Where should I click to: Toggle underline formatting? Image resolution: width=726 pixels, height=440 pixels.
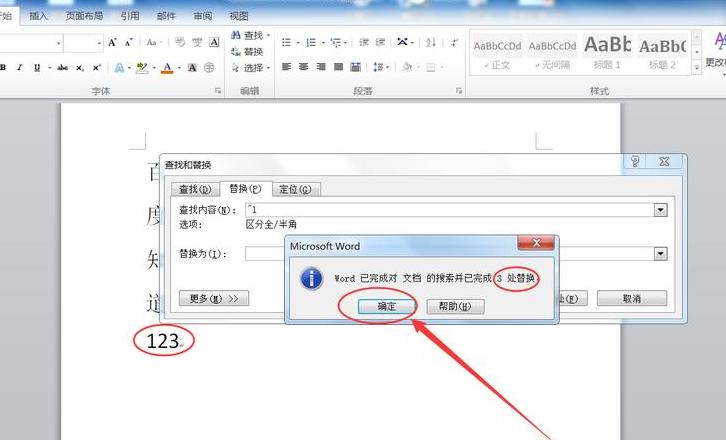(x=37, y=68)
